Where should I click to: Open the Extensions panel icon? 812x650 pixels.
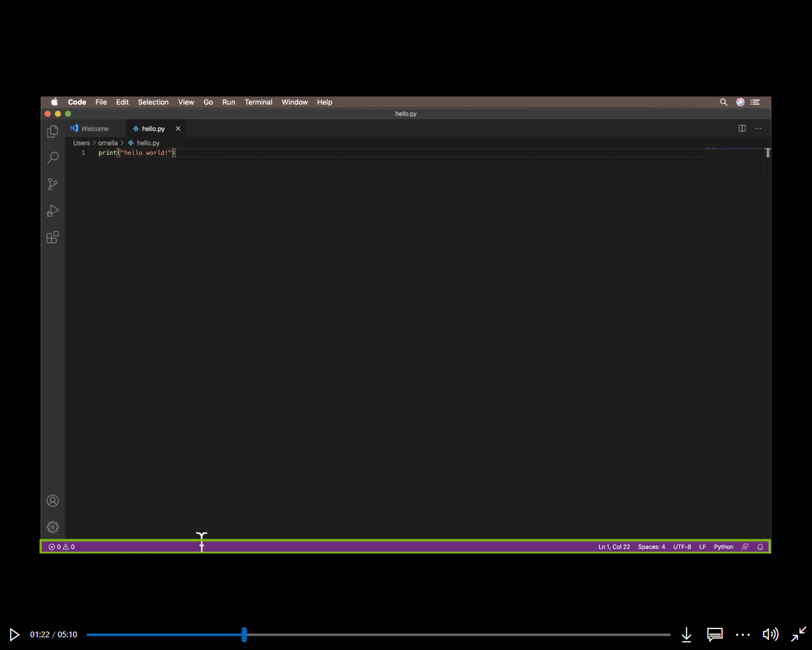53,237
